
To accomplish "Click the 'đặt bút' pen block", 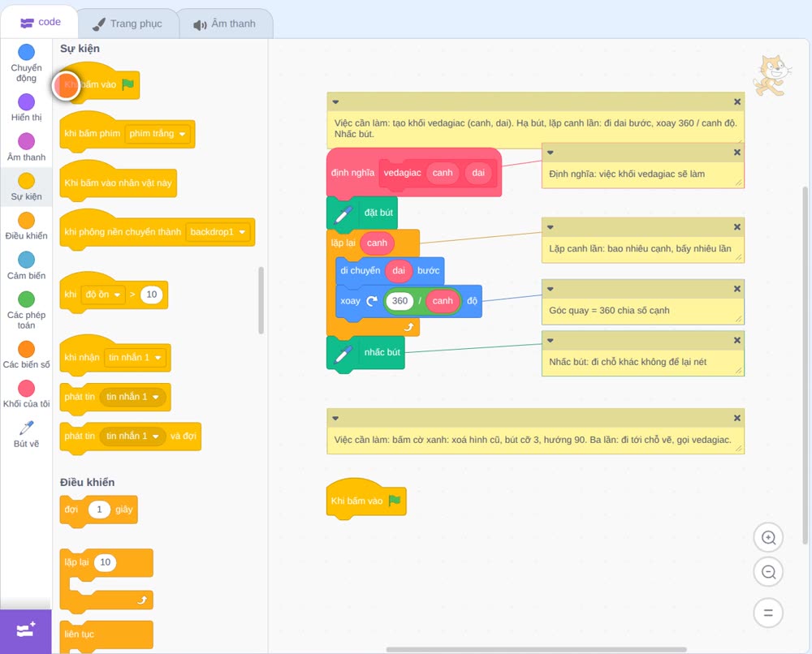I will click(362, 213).
